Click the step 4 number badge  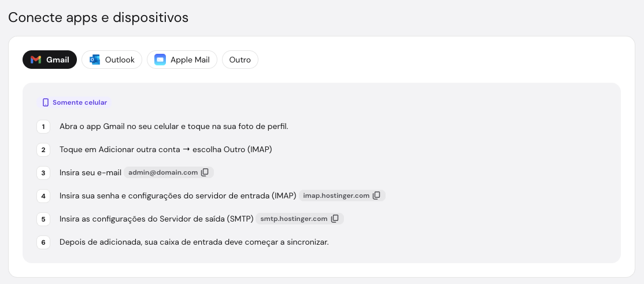[x=43, y=196]
